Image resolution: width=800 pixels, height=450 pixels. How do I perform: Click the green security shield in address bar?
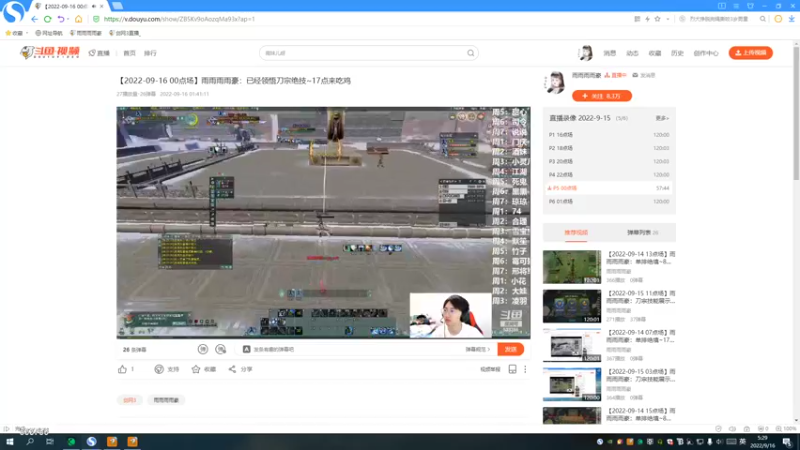pyautogui.click(x=96, y=19)
